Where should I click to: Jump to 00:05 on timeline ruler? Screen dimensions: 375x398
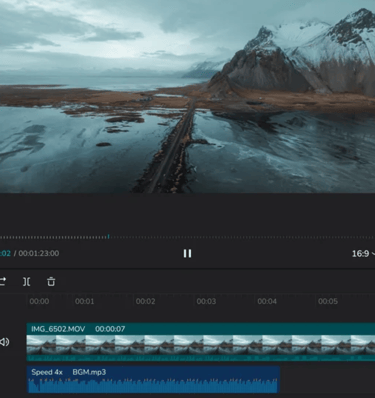coord(328,301)
